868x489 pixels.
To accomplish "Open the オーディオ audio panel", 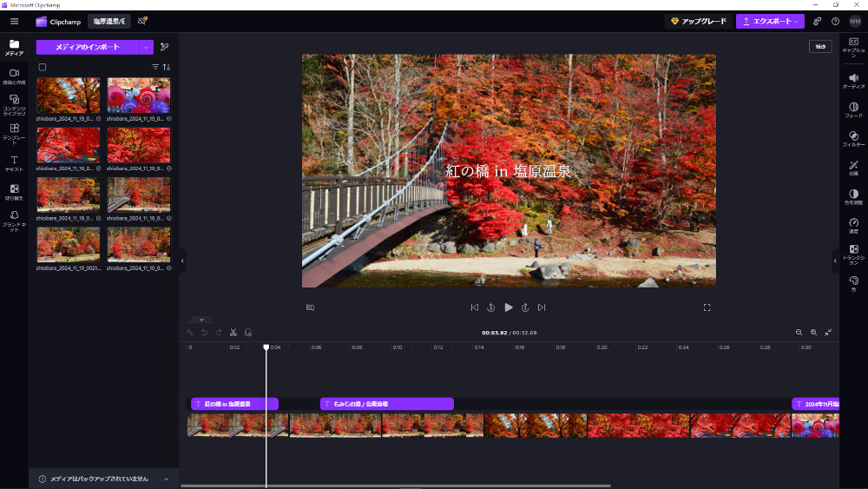I will pyautogui.click(x=853, y=82).
